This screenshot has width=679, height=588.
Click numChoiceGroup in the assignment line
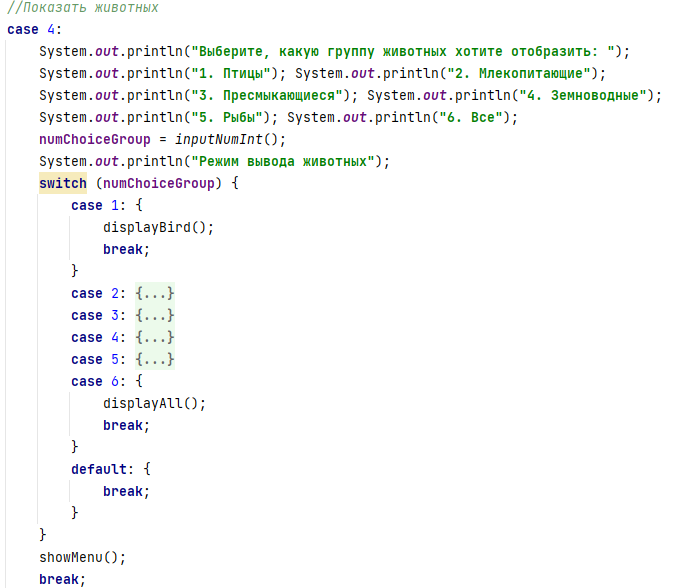[94, 139]
